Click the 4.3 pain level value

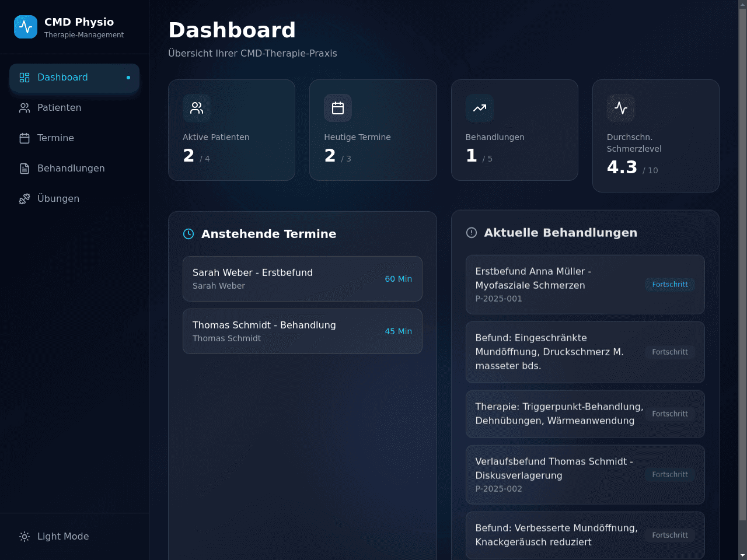click(x=622, y=167)
